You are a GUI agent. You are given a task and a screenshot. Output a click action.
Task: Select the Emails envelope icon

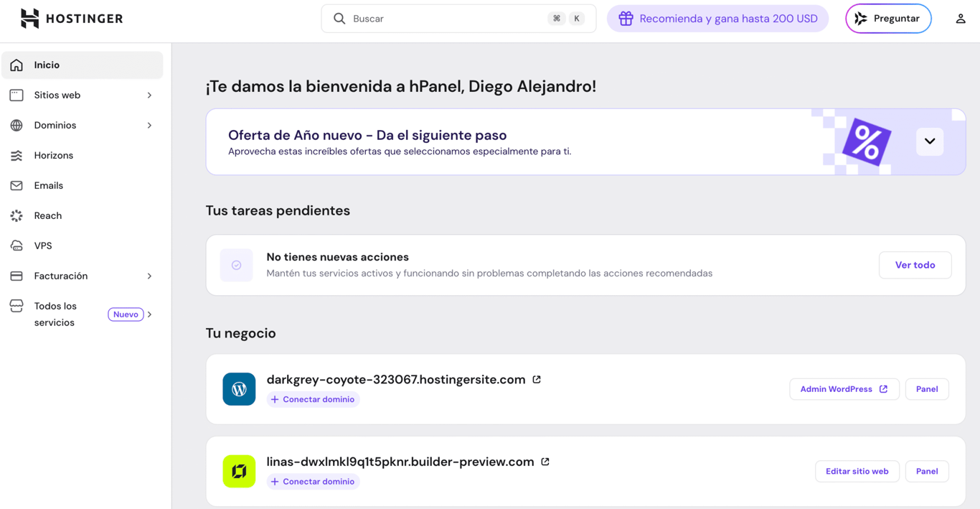17,185
